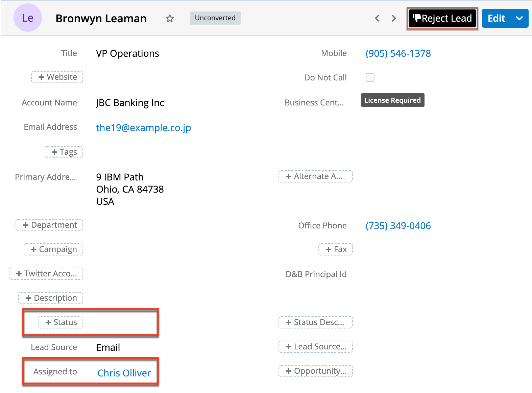Click the Edit button
The width and height of the screenshot is (532, 393).
coord(496,18)
